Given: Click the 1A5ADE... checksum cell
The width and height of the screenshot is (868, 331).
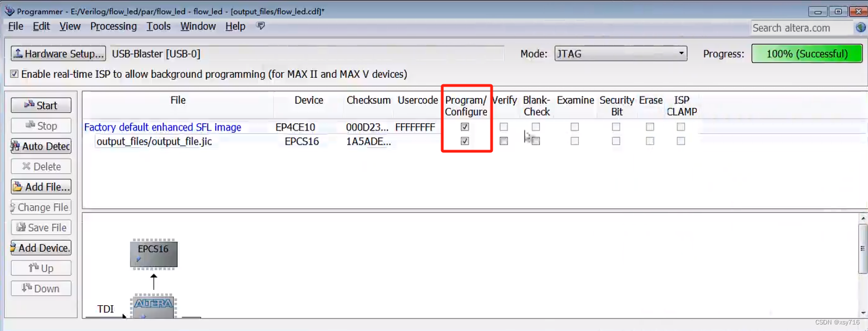Looking at the screenshot, I should tap(369, 141).
